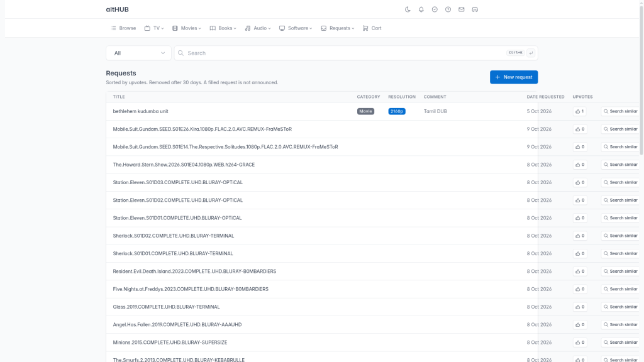Screen dimensions: 644x362
Task: Click the New request button
Action: point(514,77)
